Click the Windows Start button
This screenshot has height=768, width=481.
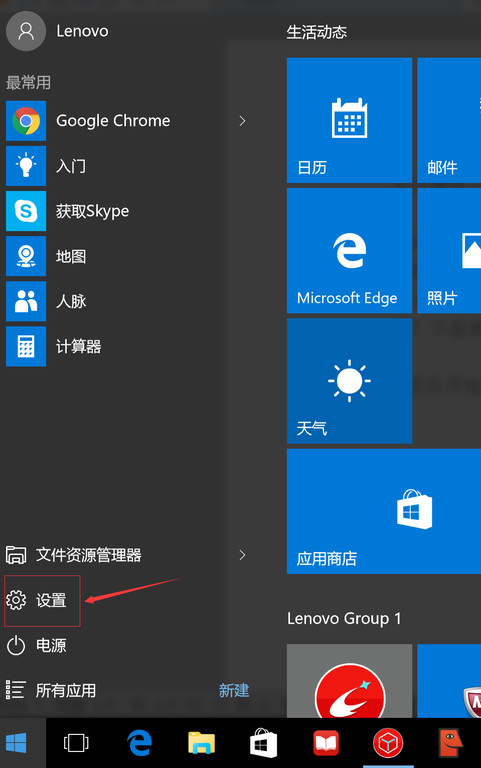(x=17, y=743)
